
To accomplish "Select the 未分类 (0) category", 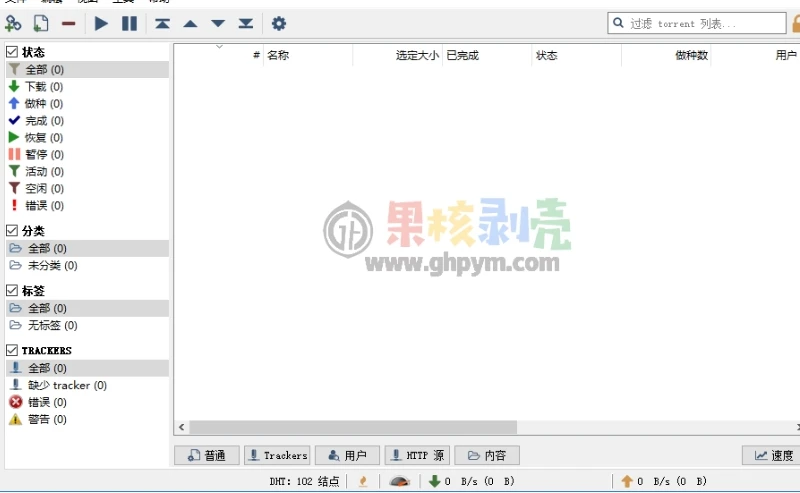I will click(87, 265).
